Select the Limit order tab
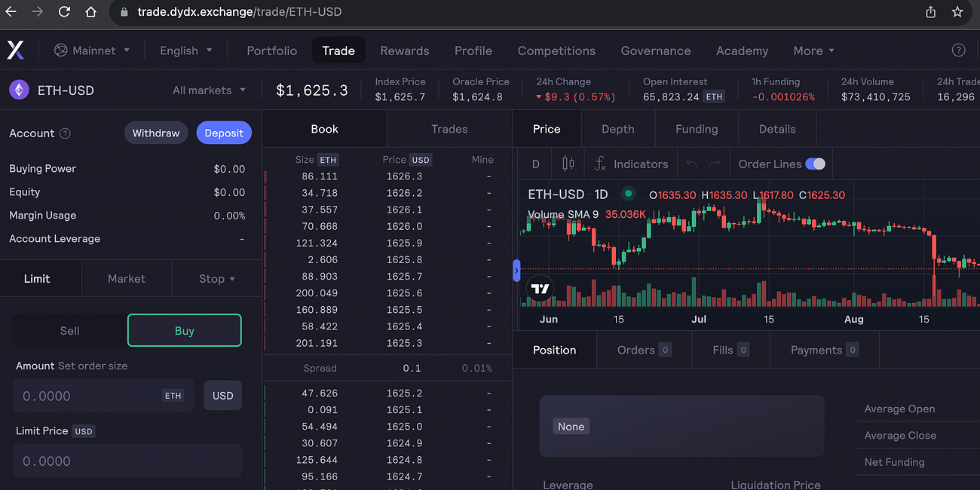The height and width of the screenshot is (490, 980). [37, 279]
